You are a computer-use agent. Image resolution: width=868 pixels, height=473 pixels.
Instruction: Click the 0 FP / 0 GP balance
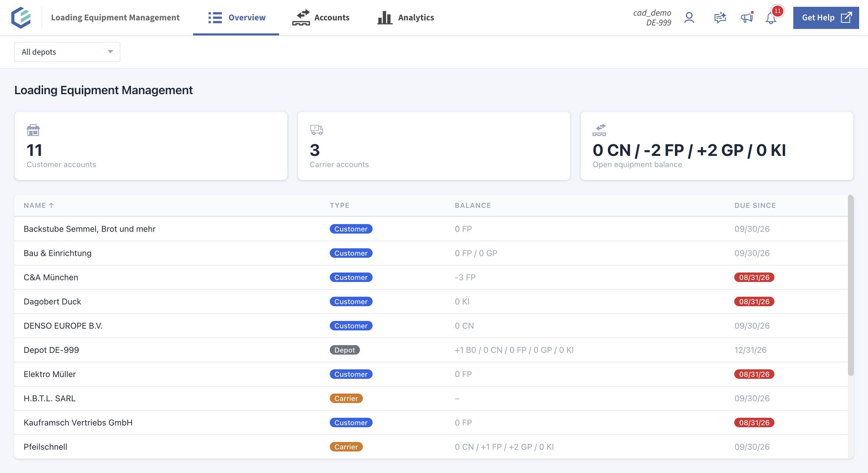[476, 253]
